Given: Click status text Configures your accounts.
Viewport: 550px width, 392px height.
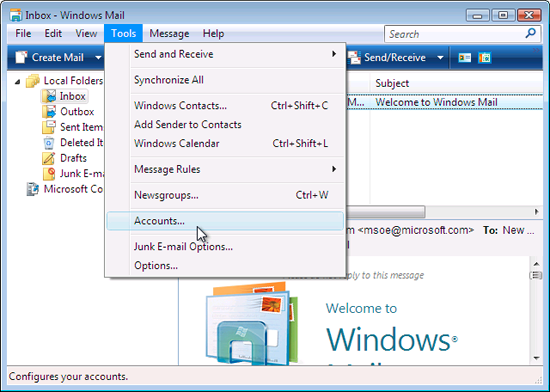Looking at the screenshot, I should coord(68,377).
